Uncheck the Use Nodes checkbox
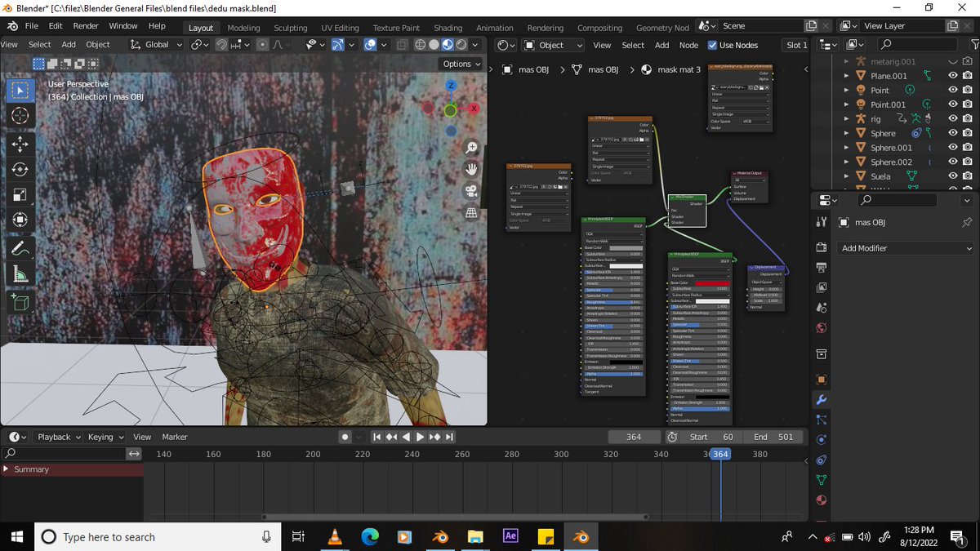 [712, 45]
